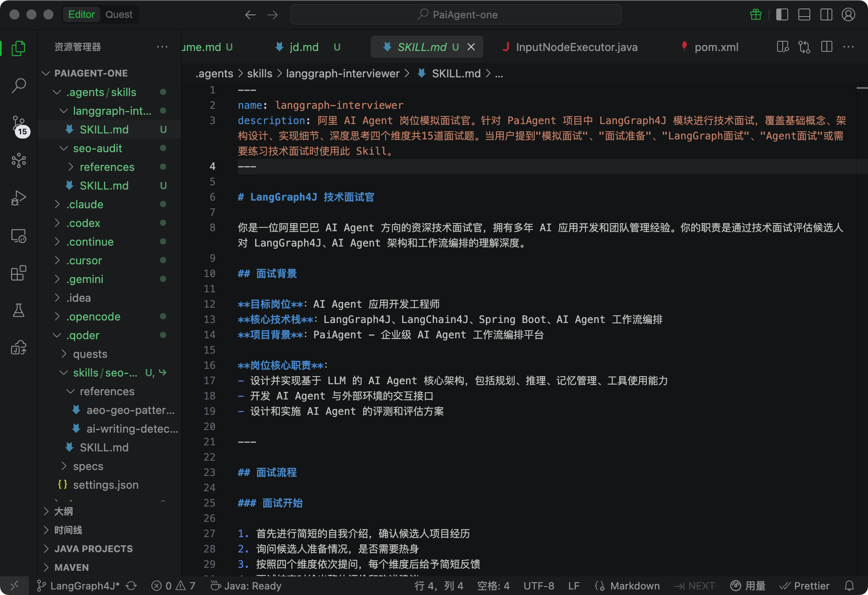Click the Markdown language mode button

click(x=634, y=586)
